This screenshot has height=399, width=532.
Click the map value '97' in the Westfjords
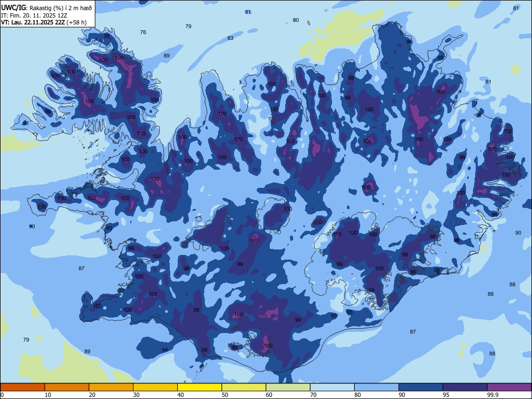click(x=107, y=36)
